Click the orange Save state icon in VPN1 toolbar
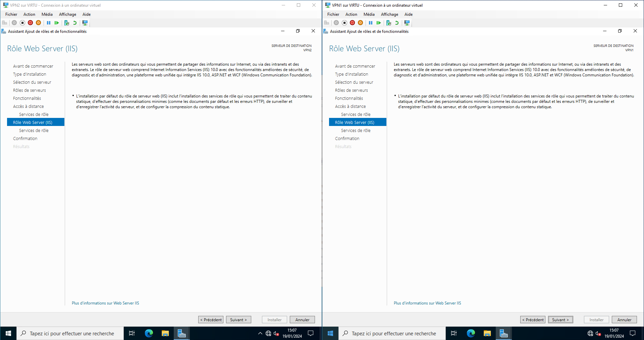This screenshot has width=644, height=340. point(361,23)
